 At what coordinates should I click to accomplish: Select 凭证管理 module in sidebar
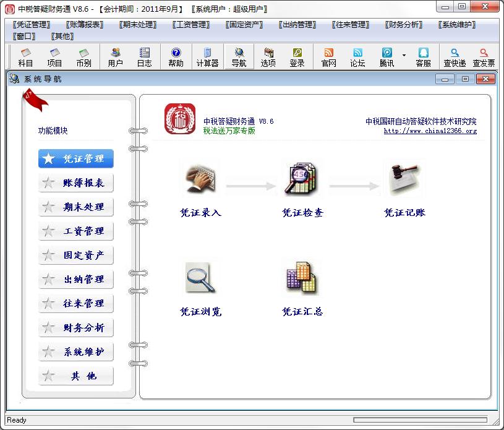pyautogui.click(x=76, y=158)
